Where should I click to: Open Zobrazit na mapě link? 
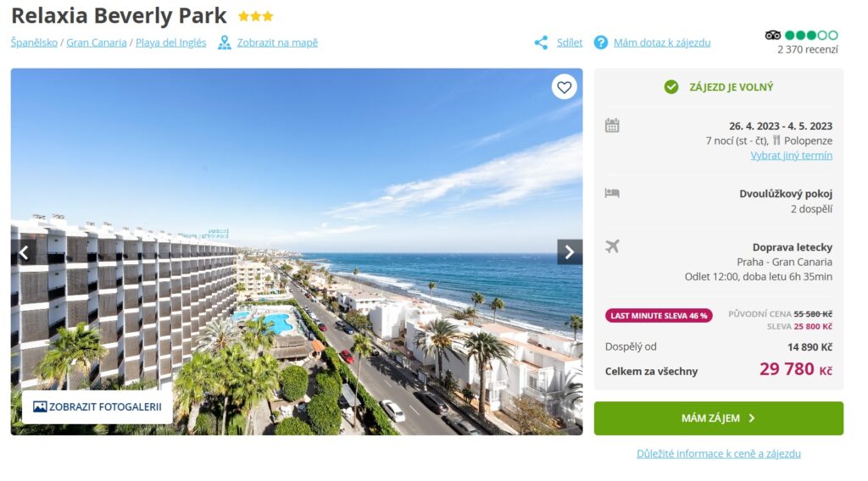click(277, 42)
